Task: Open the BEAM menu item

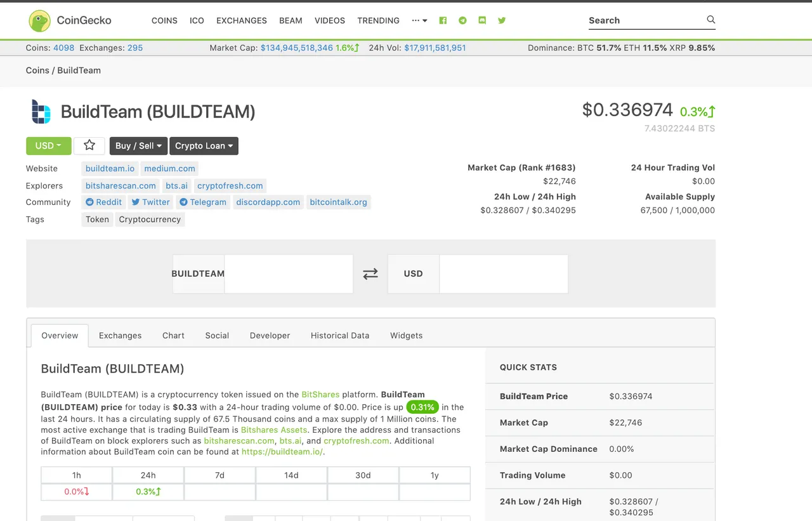Action: (291, 20)
